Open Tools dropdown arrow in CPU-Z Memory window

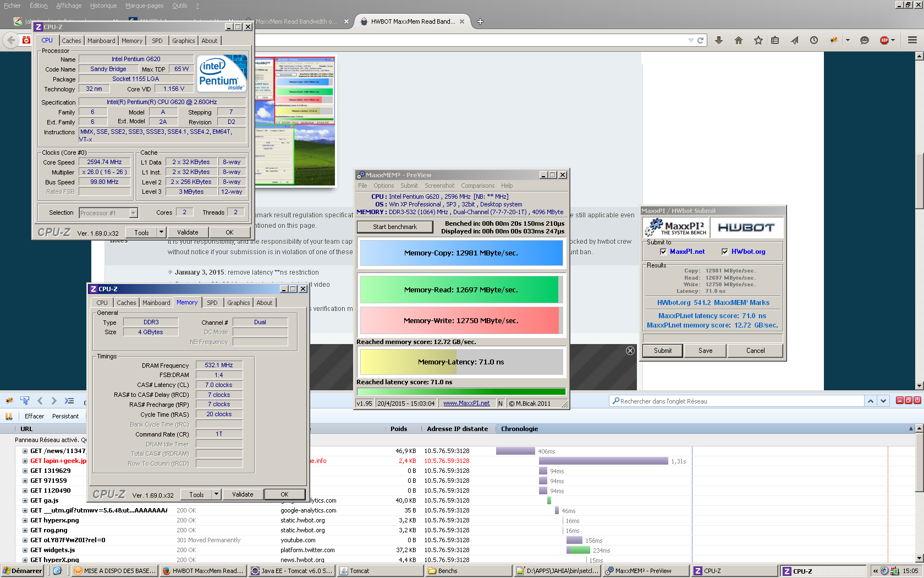coord(217,494)
